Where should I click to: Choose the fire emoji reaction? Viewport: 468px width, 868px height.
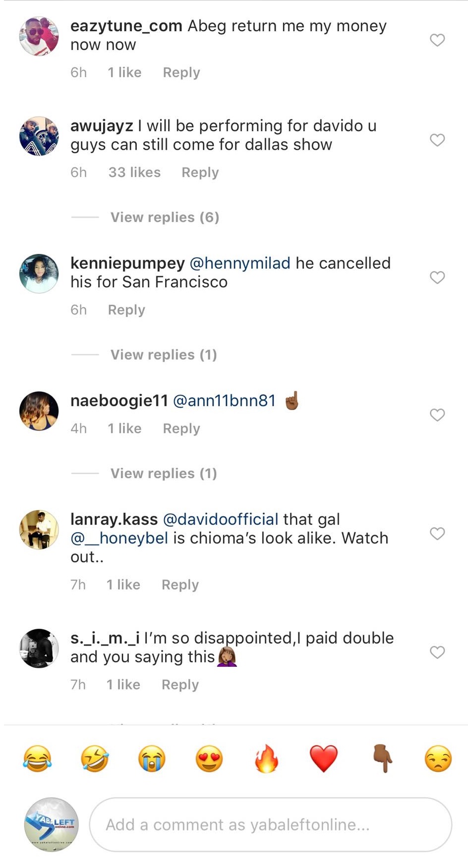tap(267, 759)
